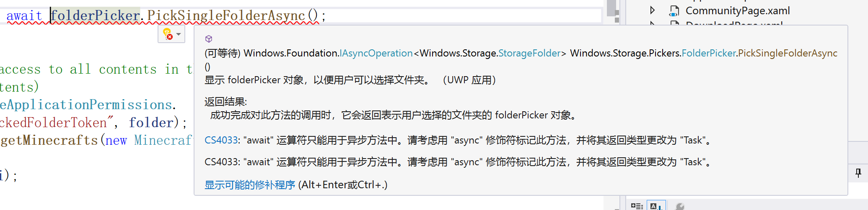Follow the FolderPicker type link in tooltip

coord(709,53)
